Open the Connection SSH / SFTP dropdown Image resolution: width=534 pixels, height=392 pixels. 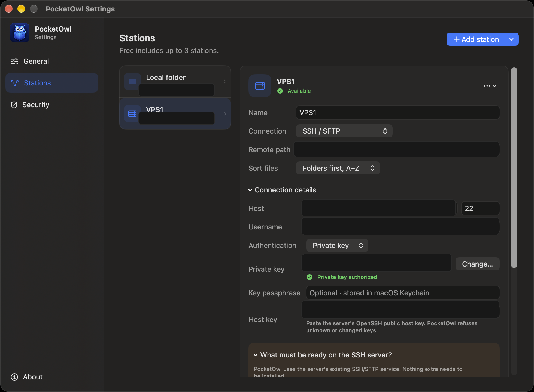point(344,131)
